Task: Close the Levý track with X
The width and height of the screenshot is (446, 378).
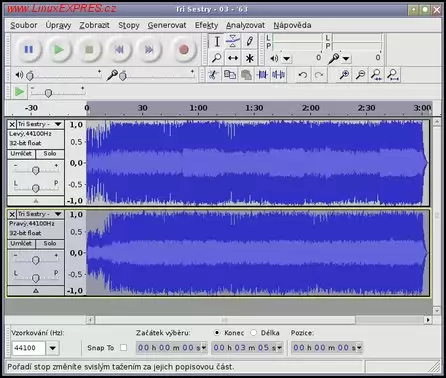Action: pos(12,124)
